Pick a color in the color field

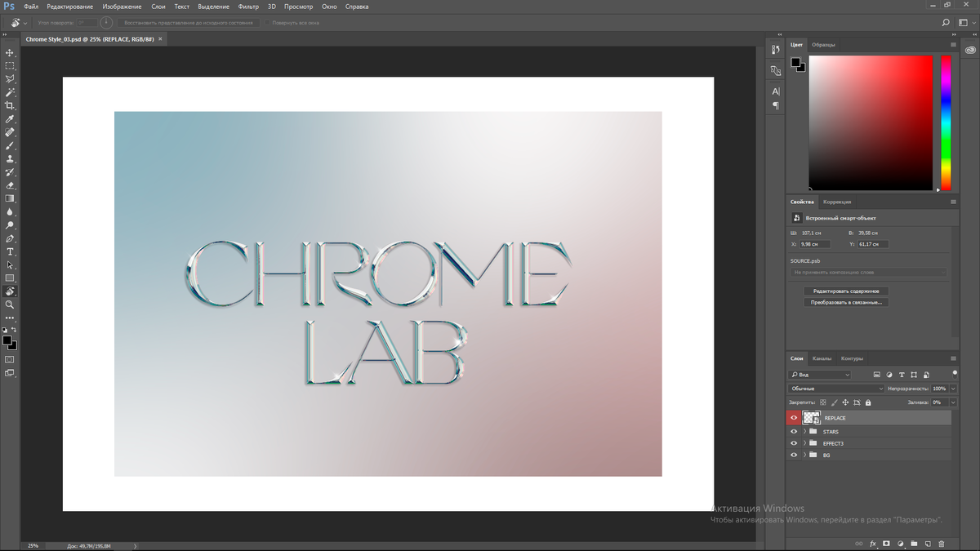click(x=871, y=122)
